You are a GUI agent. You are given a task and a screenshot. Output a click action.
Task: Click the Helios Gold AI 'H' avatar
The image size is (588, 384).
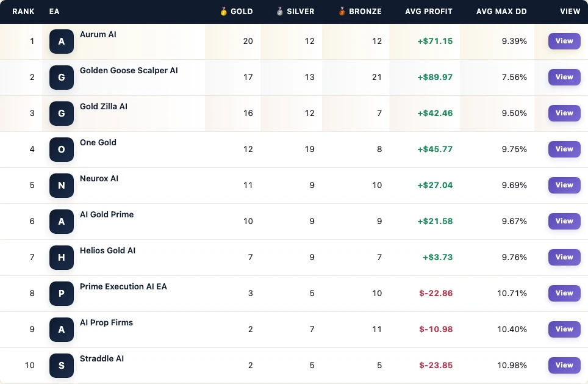click(62, 258)
